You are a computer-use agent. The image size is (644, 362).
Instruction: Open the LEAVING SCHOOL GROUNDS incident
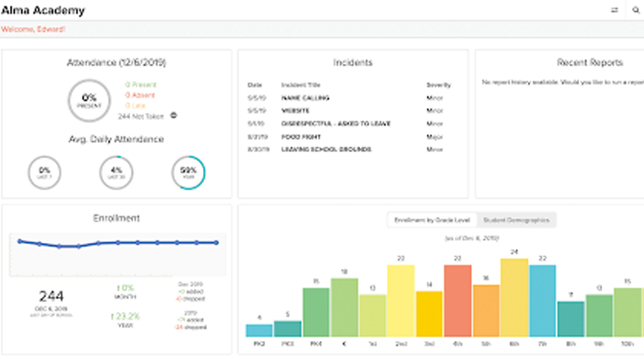pos(326,149)
